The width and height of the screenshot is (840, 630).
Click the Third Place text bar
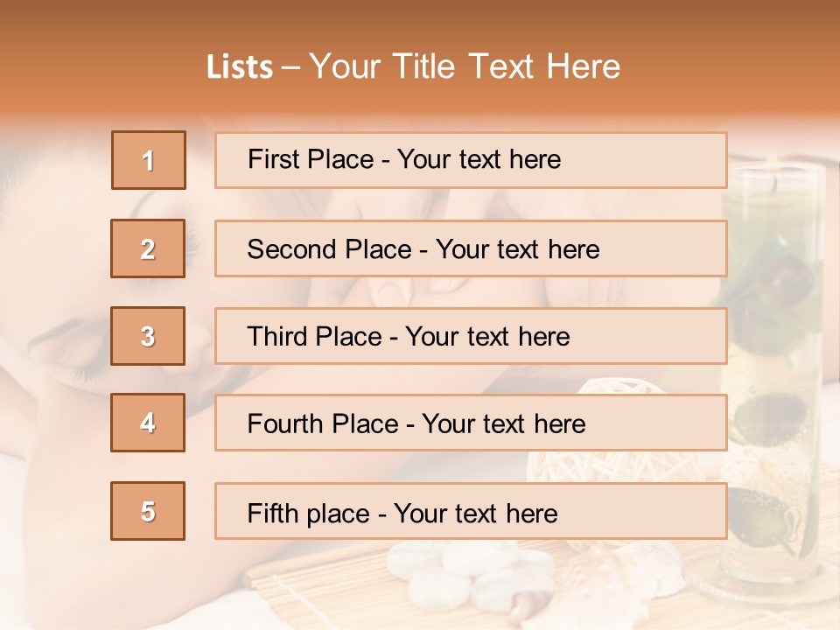coord(471,336)
